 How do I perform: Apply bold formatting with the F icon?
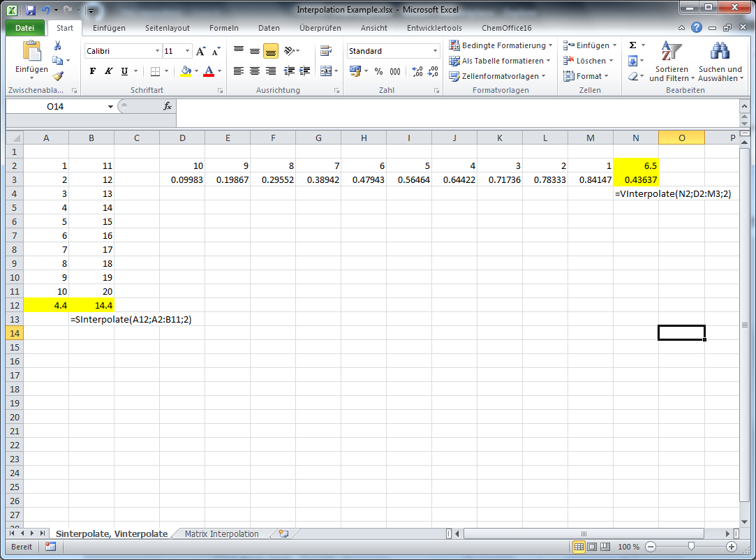tap(91, 71)
